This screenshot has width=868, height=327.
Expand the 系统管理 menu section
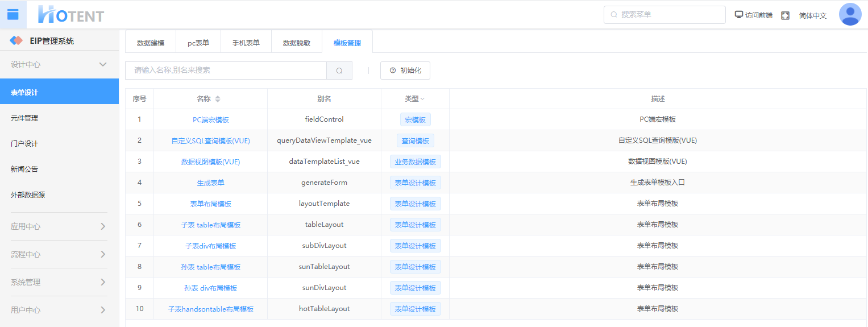point(59,282)
